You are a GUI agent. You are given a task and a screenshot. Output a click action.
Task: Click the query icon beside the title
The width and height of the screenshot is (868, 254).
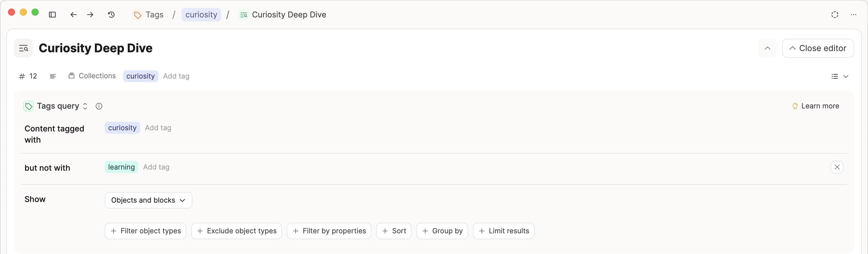tap(23, 48)
